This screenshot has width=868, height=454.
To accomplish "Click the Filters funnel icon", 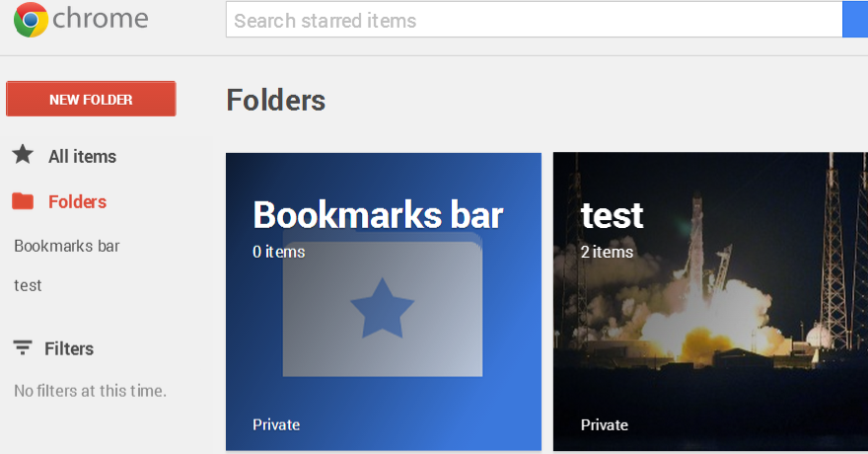I will pyautogui.click(x=23, y=347).
